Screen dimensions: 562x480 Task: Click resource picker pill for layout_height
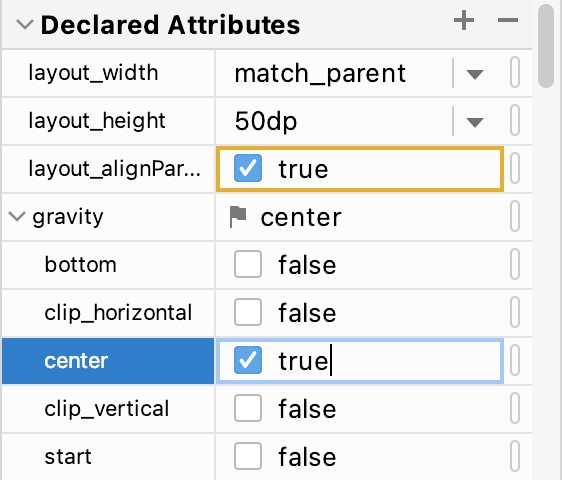coord(515,120)
